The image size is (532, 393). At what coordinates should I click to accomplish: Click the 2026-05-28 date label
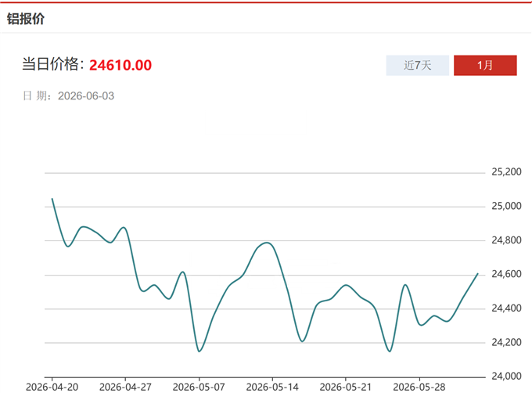point(419,387)
